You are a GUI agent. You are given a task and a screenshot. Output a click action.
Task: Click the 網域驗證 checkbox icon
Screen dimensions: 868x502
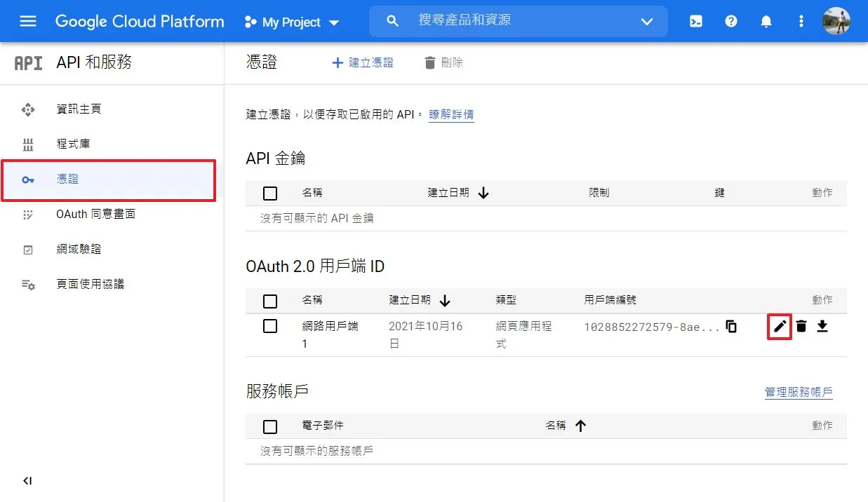[28, 250]
